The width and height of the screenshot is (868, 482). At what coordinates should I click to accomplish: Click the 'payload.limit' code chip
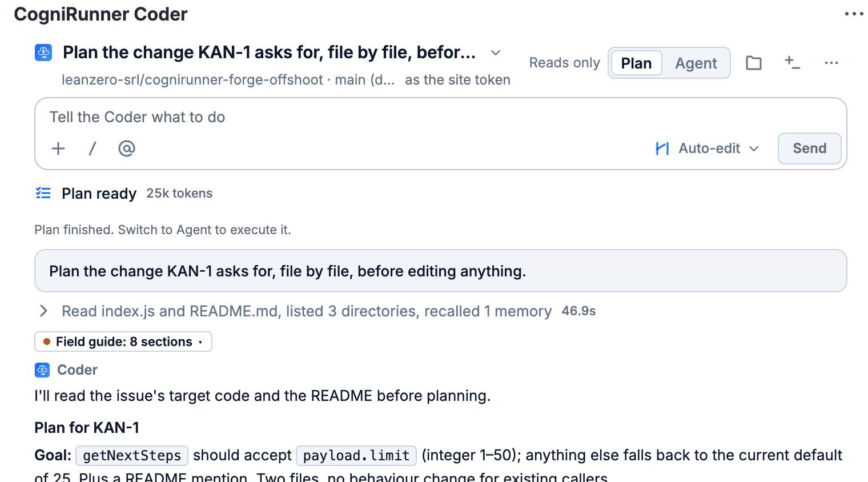(356, 455)
